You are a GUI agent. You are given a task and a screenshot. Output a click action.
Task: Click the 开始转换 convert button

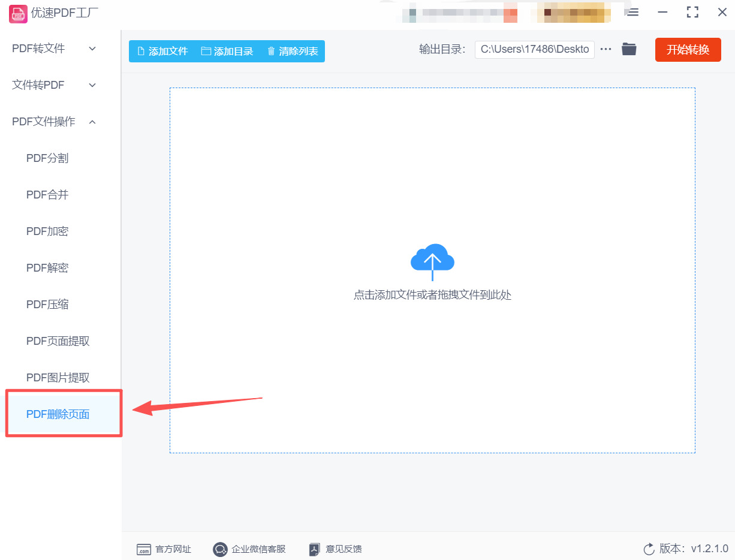tap(688, 50)
